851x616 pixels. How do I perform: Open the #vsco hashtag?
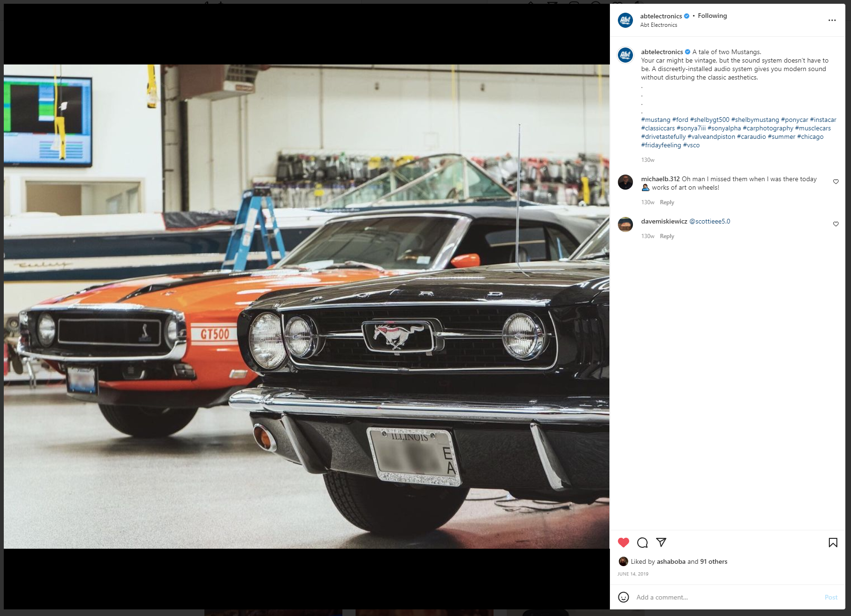(x=691, y=145)
